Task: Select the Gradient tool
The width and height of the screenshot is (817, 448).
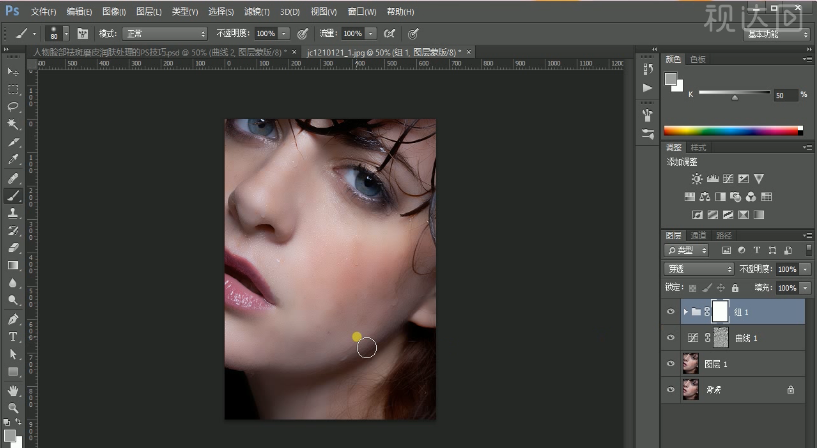Action: [13, 266]
